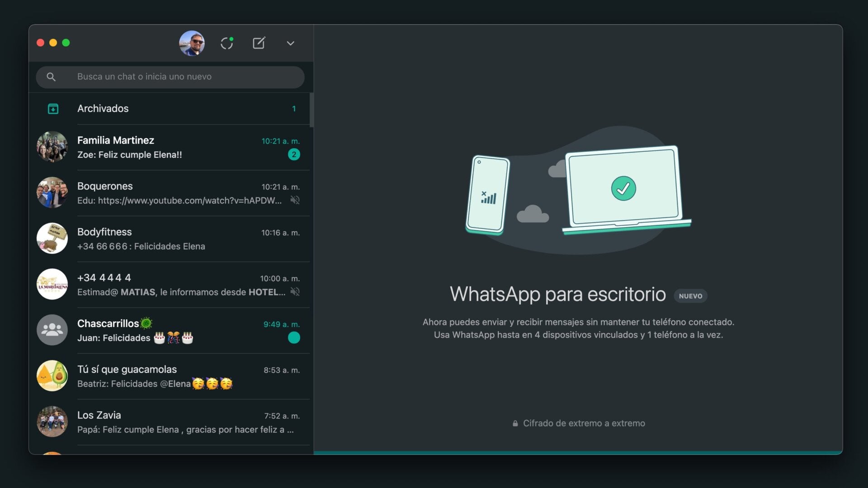This screenshot has height=488, width=868.
Task: Click your profile picture in header
Action: coord(192,43)
